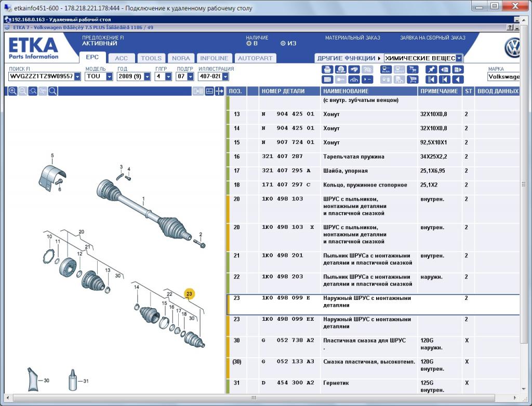Click the single-bar skip-back arrow icon
The image size is (532, 406).
click(445, 80)
